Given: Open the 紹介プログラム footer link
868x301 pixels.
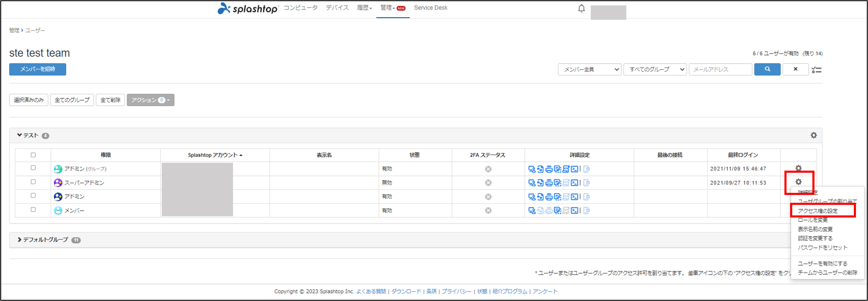Looking at the screenshot, I should click(x=510, y=291).
